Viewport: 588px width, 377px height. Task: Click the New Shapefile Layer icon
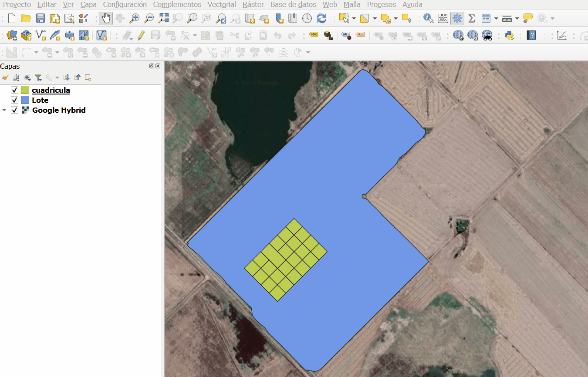(x=41, y=35)
